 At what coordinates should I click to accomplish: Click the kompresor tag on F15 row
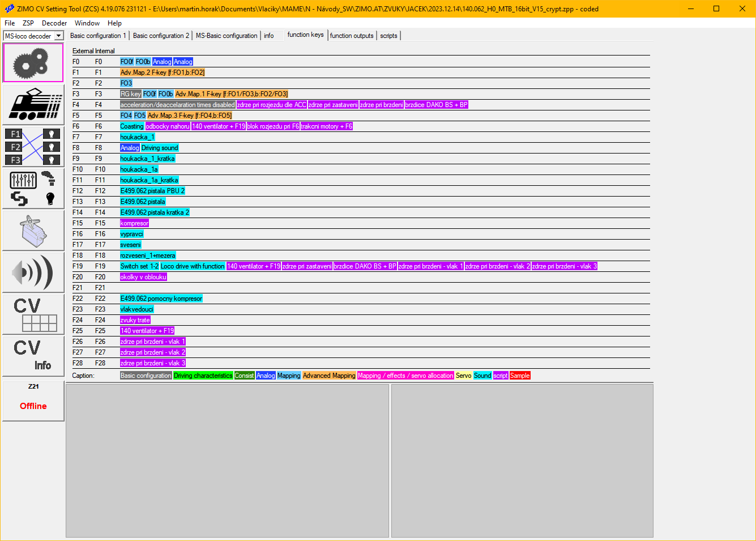coord(134,223)
